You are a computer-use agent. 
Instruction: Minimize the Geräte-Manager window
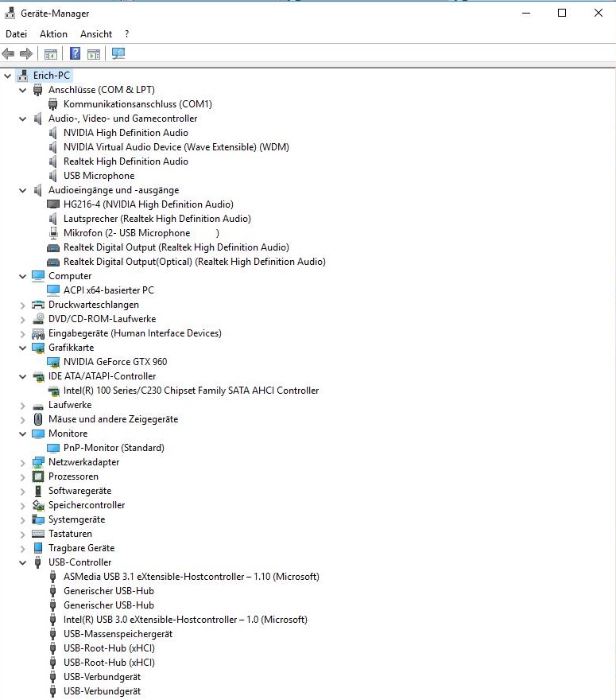[x=526, y=13]
